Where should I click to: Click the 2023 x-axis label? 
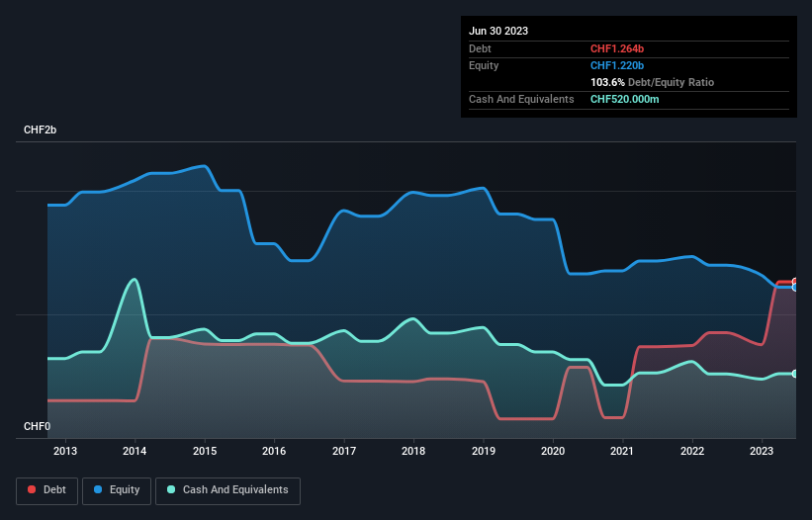[x=762, y=451]
